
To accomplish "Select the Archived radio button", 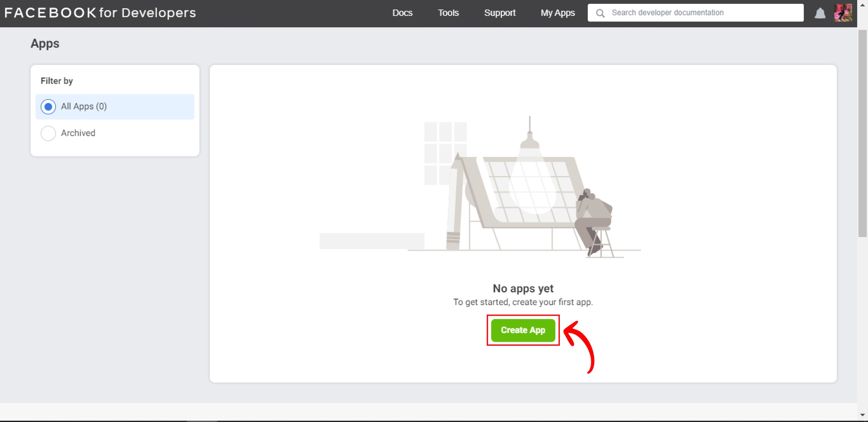I will (48, 133).
